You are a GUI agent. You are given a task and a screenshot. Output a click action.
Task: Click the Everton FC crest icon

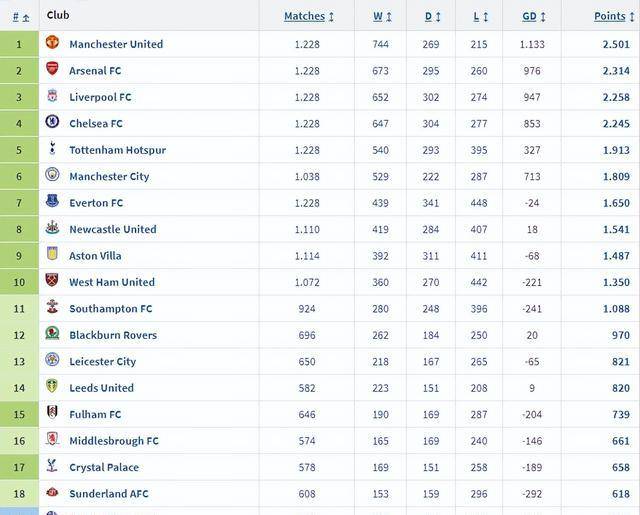click(x=52, y=201)
